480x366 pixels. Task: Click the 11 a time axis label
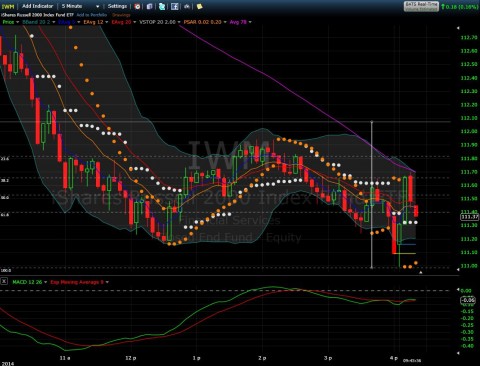[65, 358]
